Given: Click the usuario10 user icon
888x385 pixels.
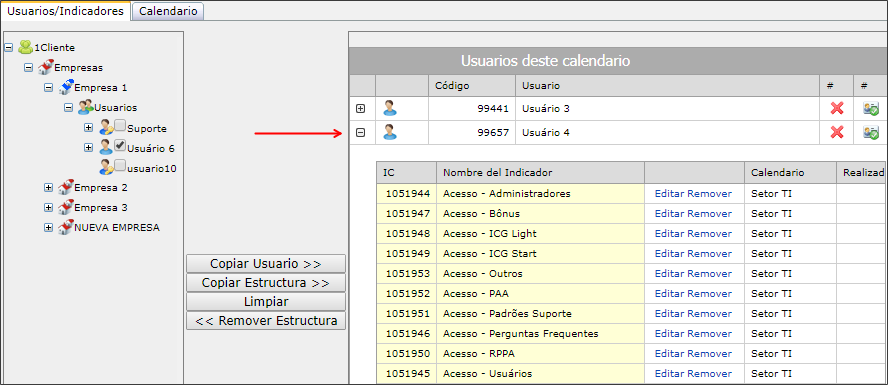Looking at the screenshot, I should pos(106,167).
